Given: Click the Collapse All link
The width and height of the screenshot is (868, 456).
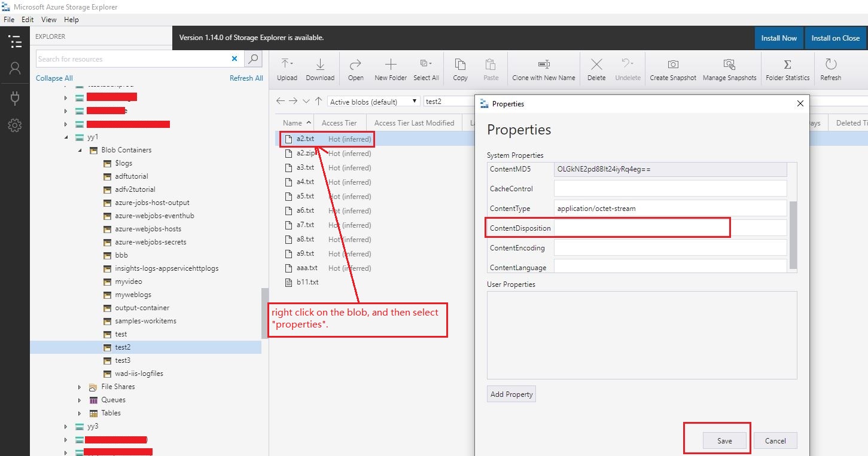Looking at the screenshot, I should coord(54,78).
